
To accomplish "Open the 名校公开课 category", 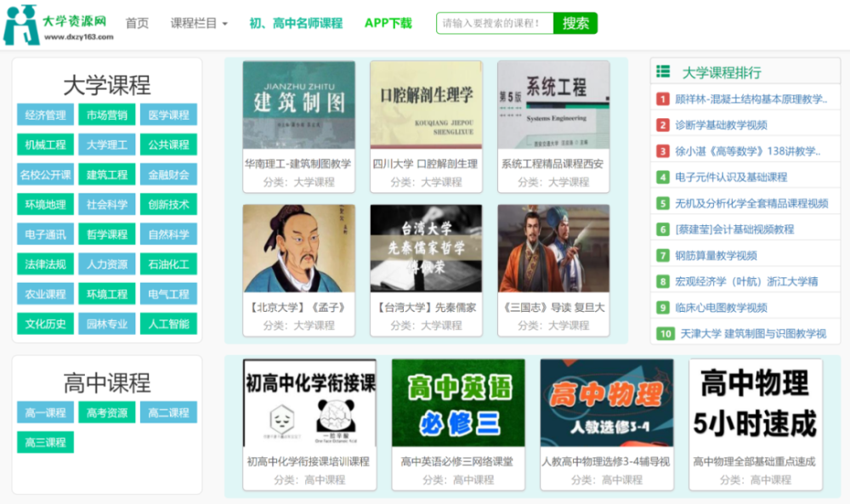I will [x=44, y=174].
